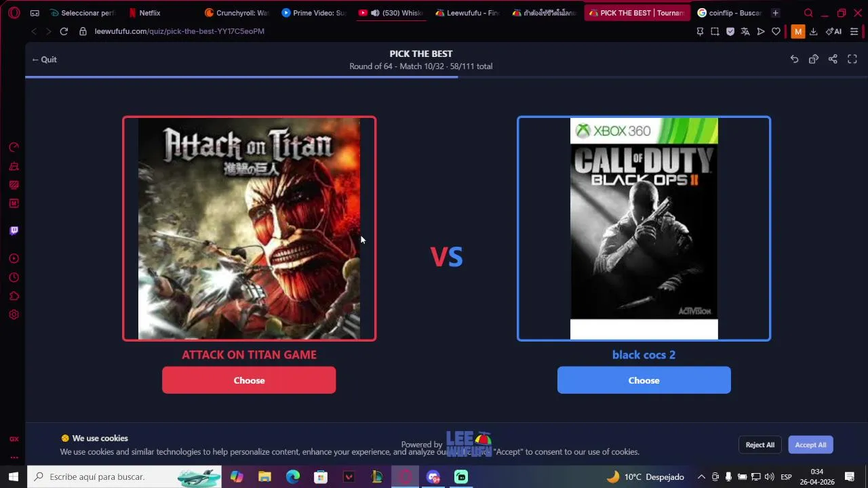Click the Attack on Titan cover image
Viewport: 868px width, 488px height.
249,228
